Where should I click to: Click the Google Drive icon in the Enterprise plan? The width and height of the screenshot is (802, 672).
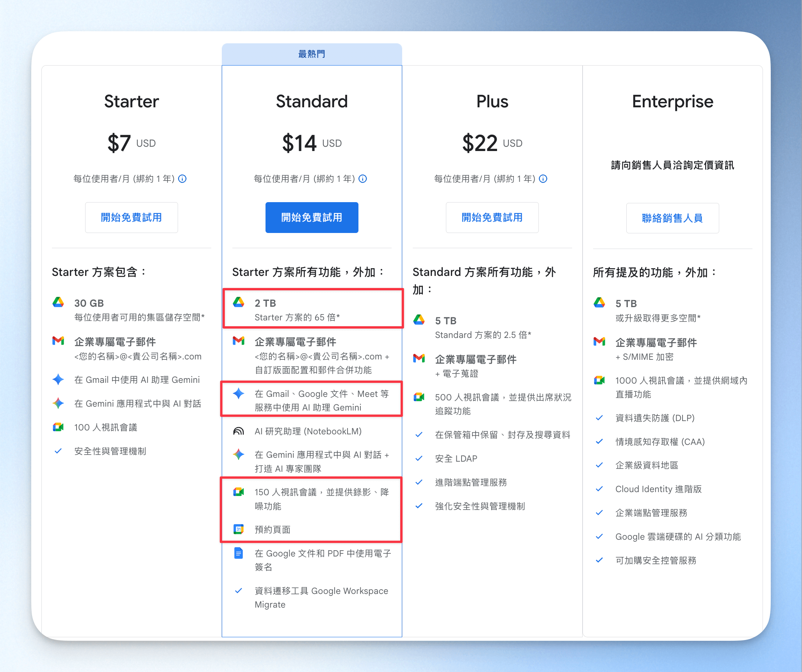click(x=599, y=303)
